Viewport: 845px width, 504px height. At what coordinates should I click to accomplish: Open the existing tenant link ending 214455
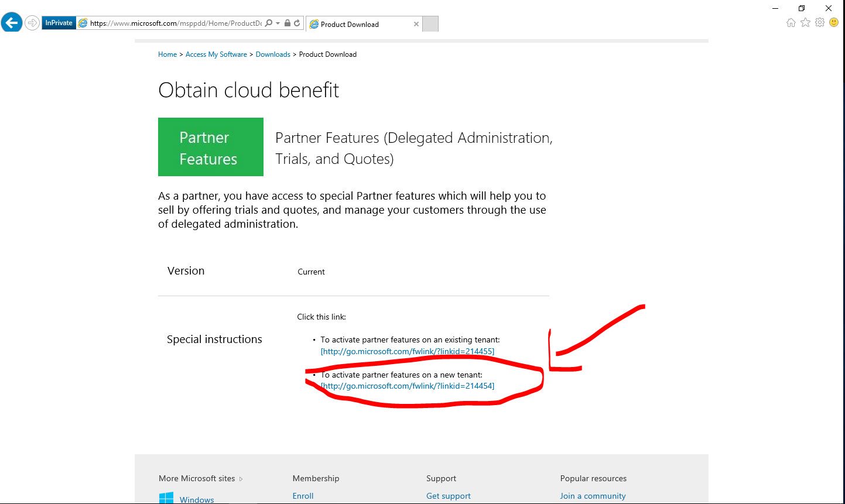[x=408, y=351]
